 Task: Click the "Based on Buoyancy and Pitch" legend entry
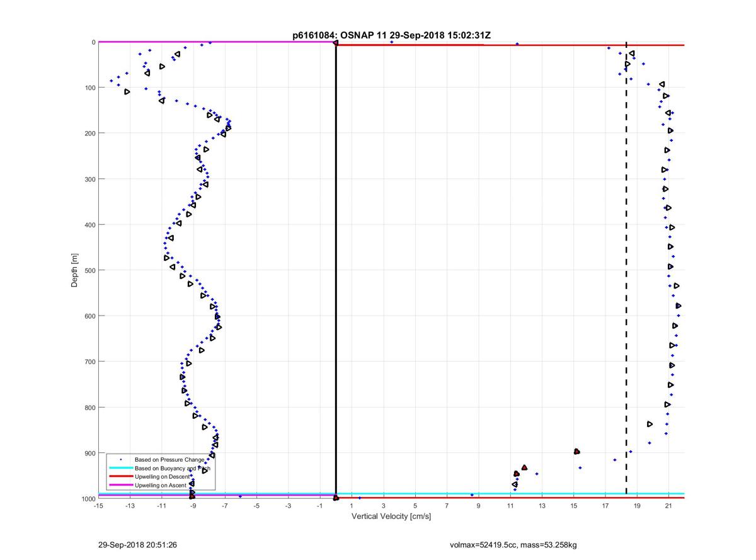(172, 469)
